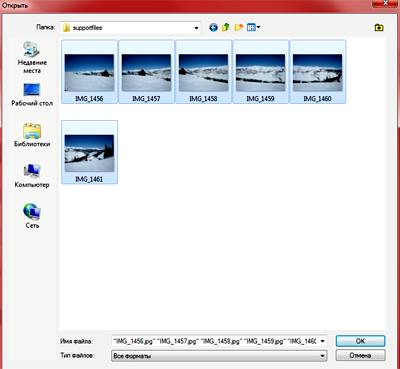Click the Back navigation icon
The image size is (400, 369).
214,28
